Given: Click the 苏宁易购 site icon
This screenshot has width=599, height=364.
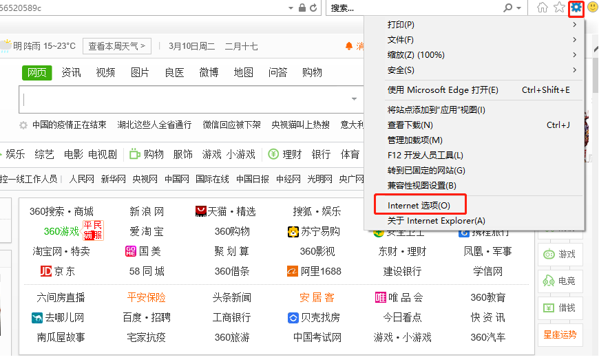Looking at the screenshot, I should click(x=294, y=231).
